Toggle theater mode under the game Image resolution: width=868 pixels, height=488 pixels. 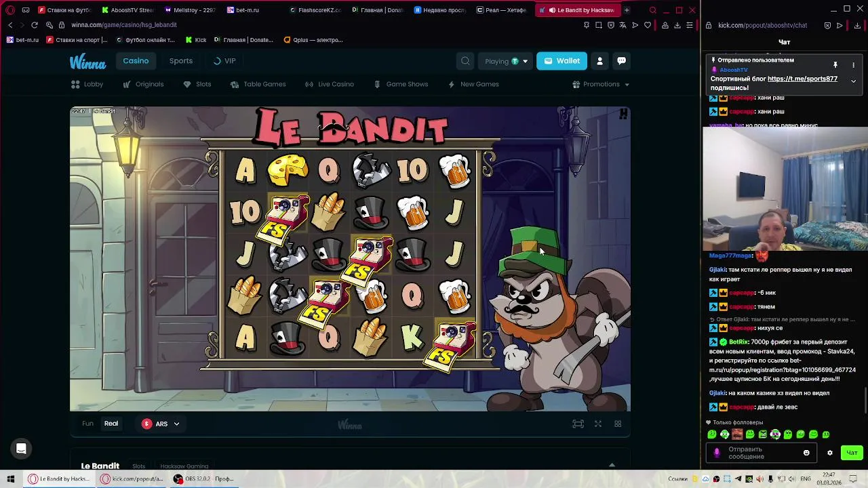pyautogui.click(x=578, y=424)
